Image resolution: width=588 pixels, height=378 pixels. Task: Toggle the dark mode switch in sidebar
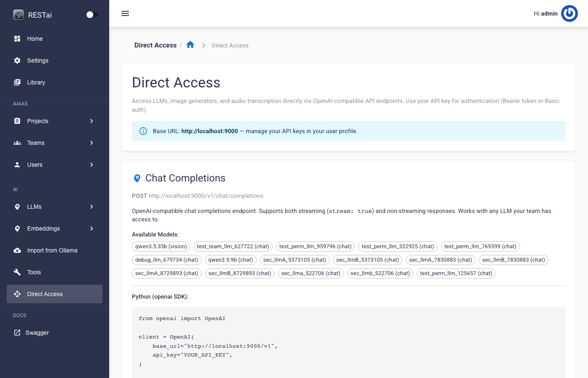(x=92, y=14)
